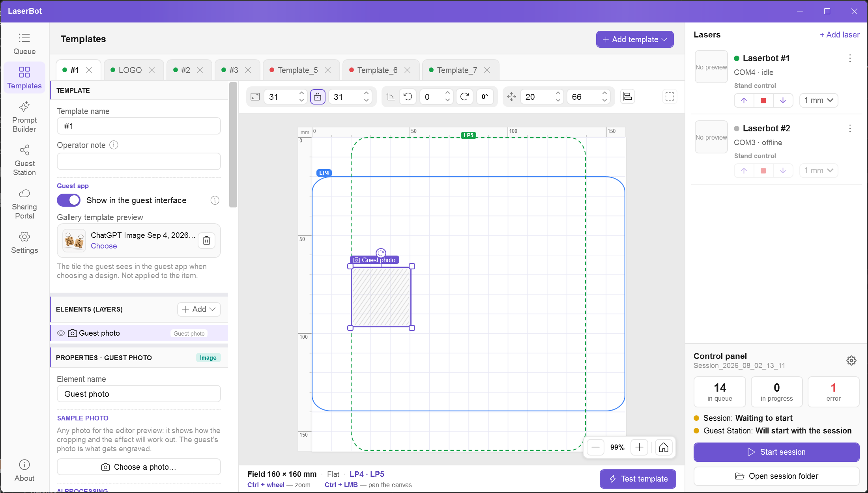Open the Queue sidebar section

coord(24,44)
